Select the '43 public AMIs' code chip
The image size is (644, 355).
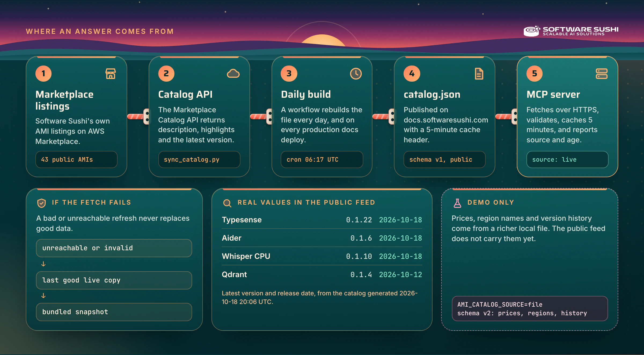click(76, 160)
